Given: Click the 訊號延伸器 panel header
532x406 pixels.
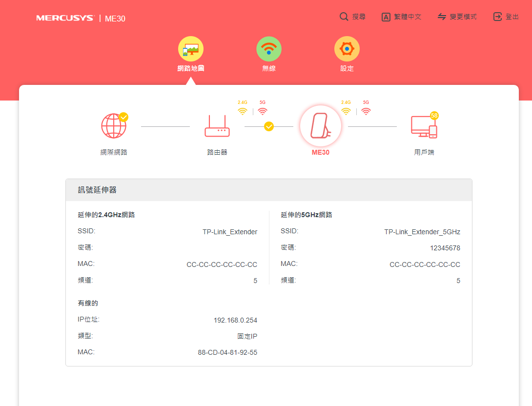Looking at the screenshot, I should click(269, 190).
